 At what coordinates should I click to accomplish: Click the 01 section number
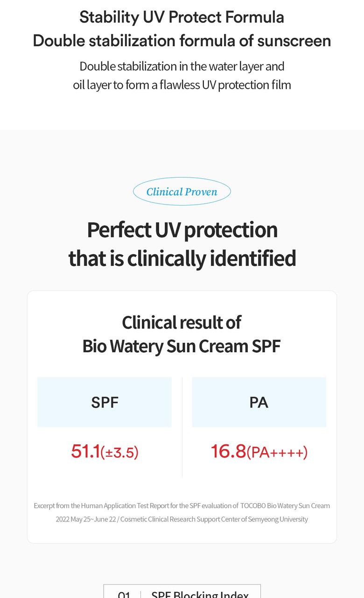click(124, 594)
